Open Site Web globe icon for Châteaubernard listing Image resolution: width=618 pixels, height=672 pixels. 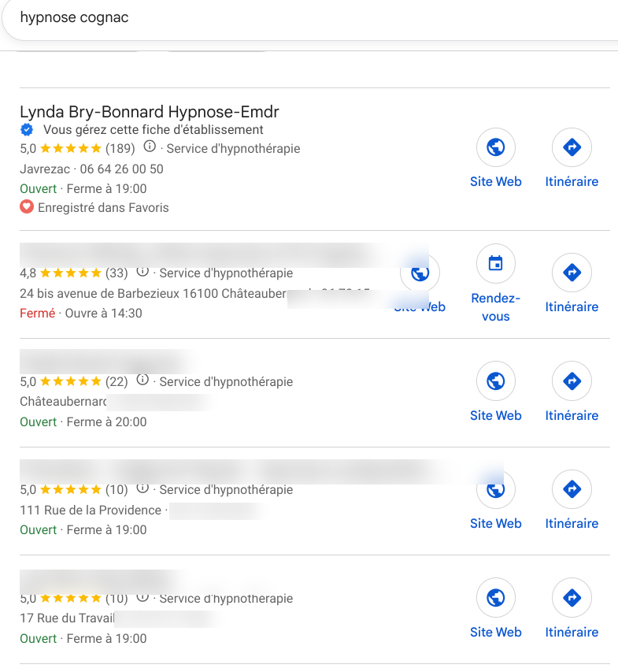tap(495, 381)
